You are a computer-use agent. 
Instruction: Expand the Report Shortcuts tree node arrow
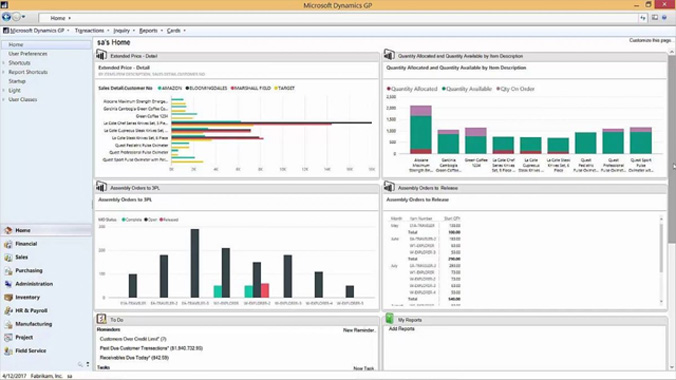coord(3,72)
